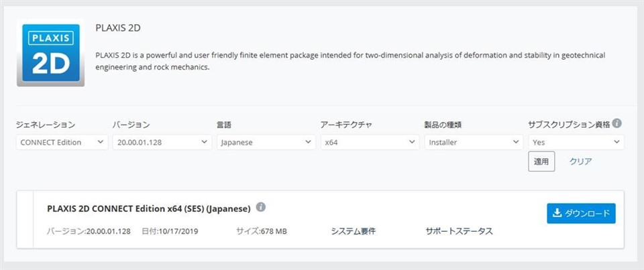Expand the 言語 Japanese dropdown
The width and height of the screenshot is (644, 270).
point(266,142)
